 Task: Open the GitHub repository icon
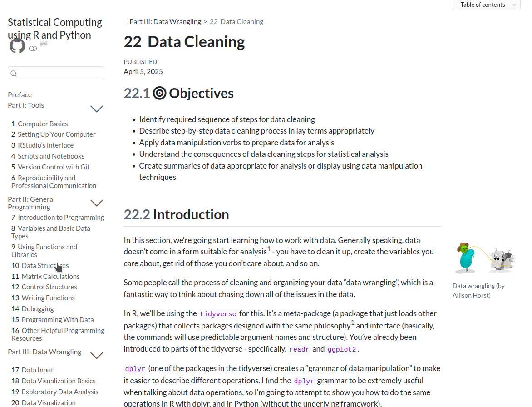point(17,46)
